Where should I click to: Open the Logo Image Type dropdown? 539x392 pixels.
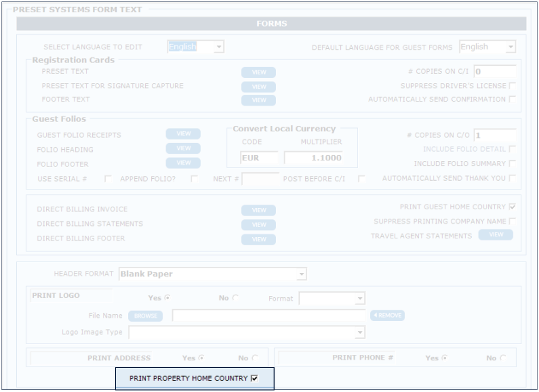click(360, 332)
